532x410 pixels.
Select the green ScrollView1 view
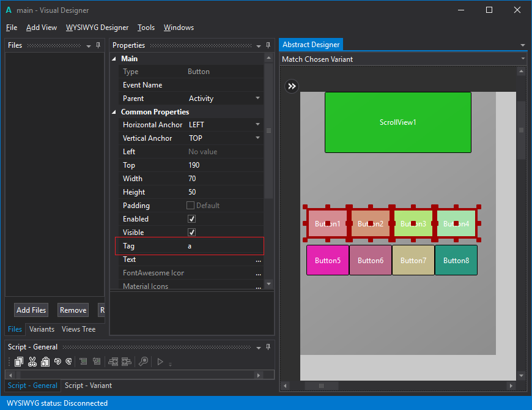click(397, 122)
